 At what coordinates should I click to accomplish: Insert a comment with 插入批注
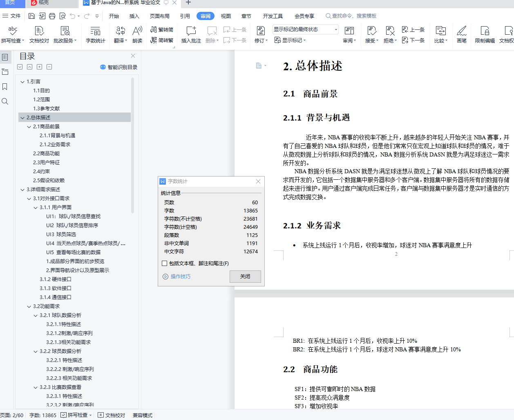(191, 35)
